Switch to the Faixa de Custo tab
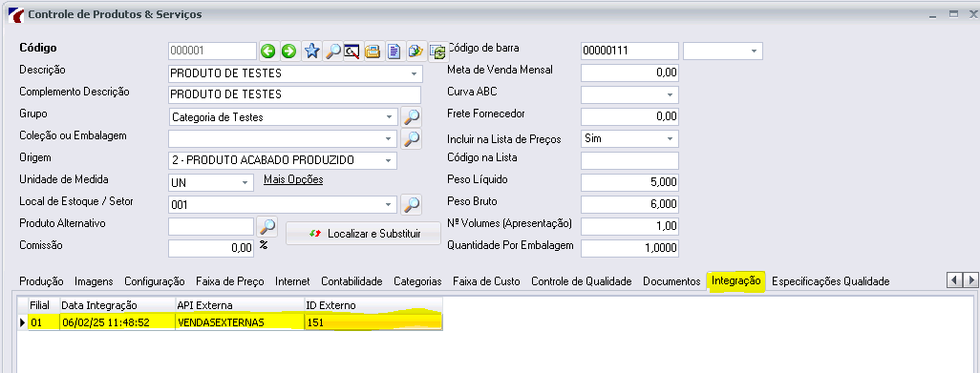 [x=486, y=281]
